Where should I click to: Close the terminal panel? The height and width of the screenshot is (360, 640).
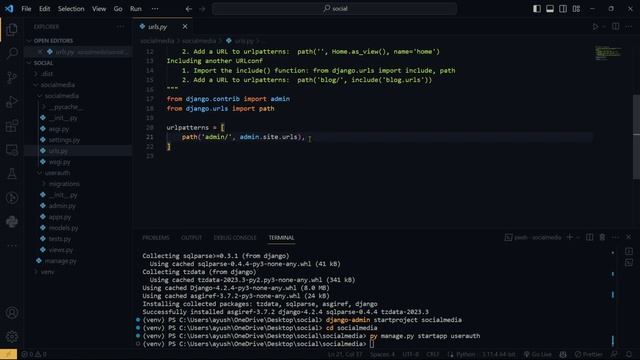[629, 237]
